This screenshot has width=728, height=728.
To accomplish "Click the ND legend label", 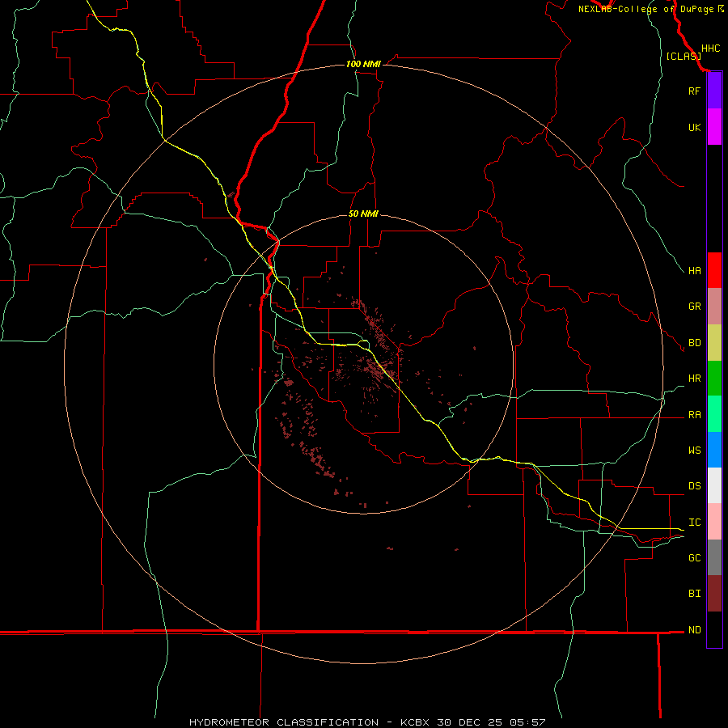I will (x=694, y=630).
